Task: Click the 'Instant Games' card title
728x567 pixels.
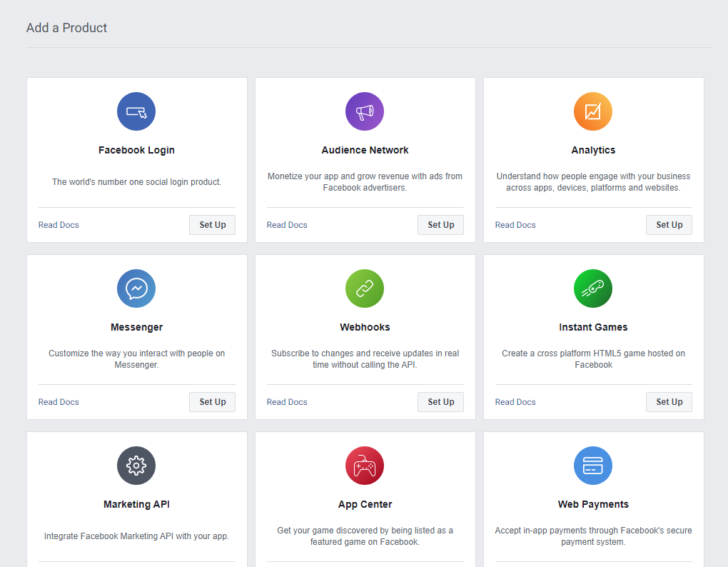Action: click(593, 327)
